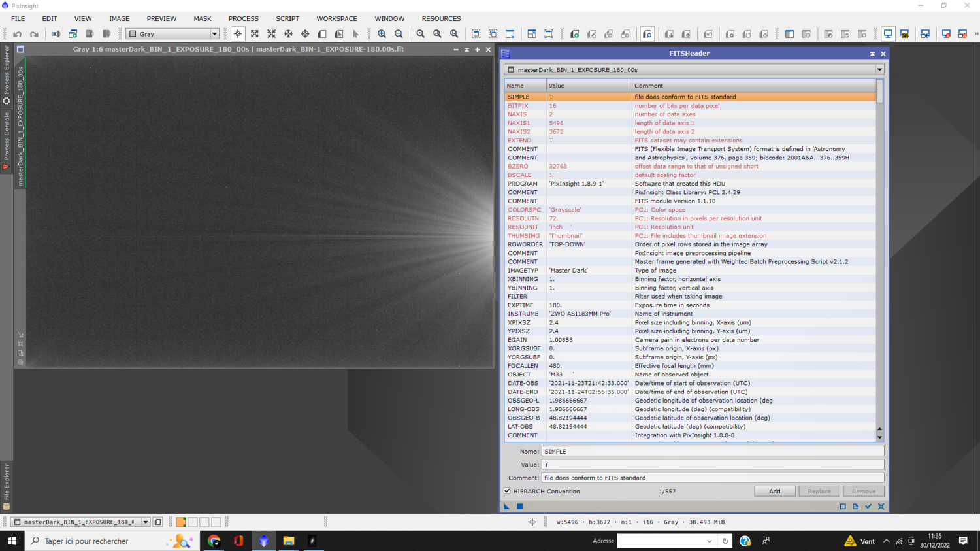The width and height of the screenshot is (980, 551).
Task: Click the Name column header
Action: [x=525, y=86]
